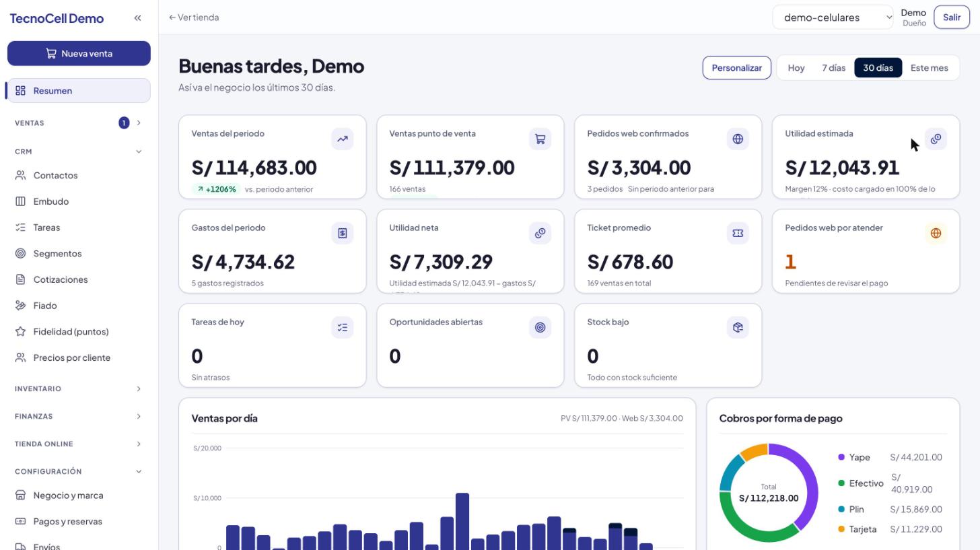Select the 7 días period tab
Image resolution: width=980 pixels, height=550 pixels.
tap(833, 68)
